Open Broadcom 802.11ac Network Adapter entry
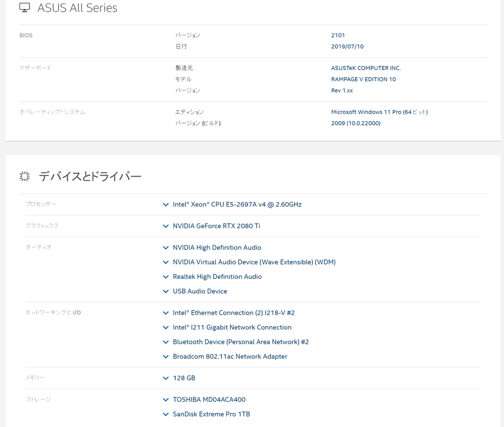 230,356
